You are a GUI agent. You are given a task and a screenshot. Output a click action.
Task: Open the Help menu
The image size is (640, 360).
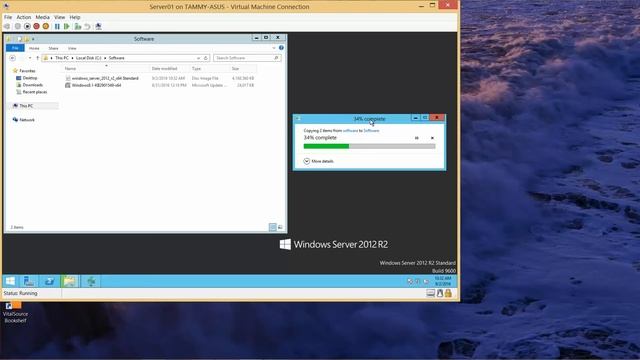point(75,17)
